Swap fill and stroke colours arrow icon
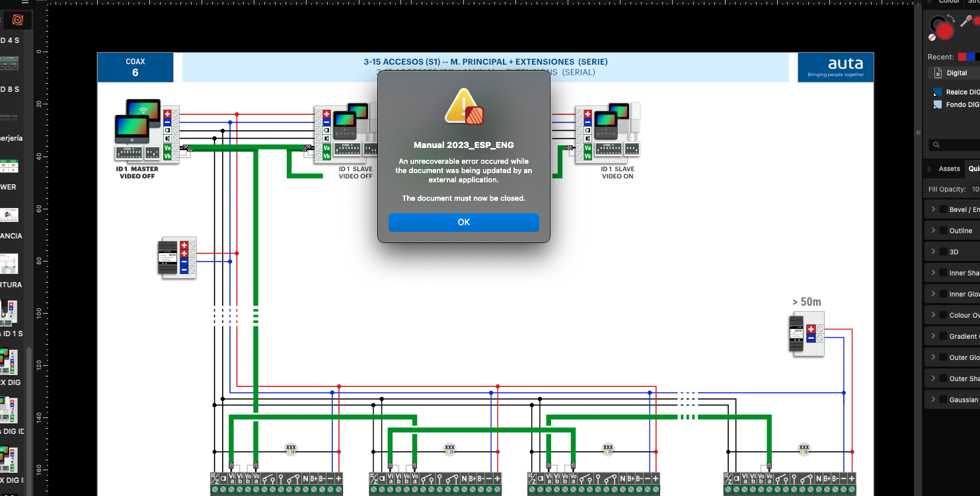 click(x=951, y=18)
